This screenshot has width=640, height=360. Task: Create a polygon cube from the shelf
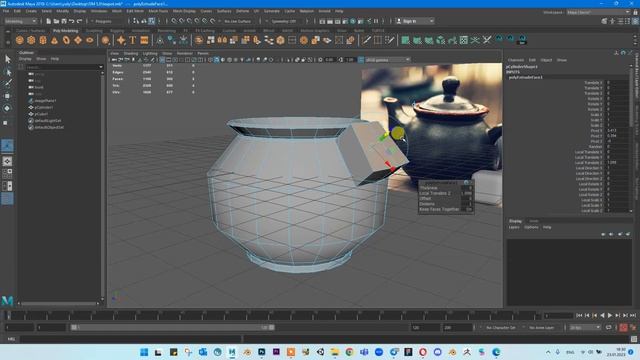pos(31,40)
